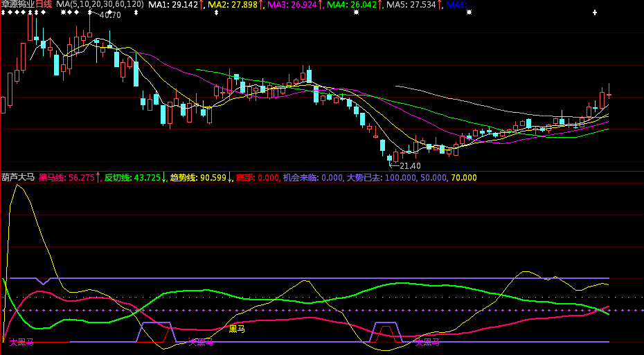
Task: Click the red 底部: 0.000 legend
Action: 258,178
